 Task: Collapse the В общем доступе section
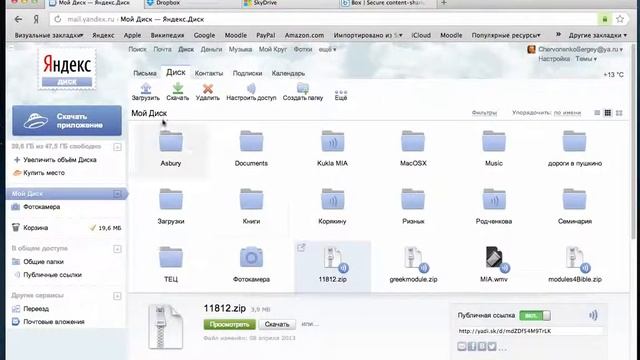click(x=117, y=249)
